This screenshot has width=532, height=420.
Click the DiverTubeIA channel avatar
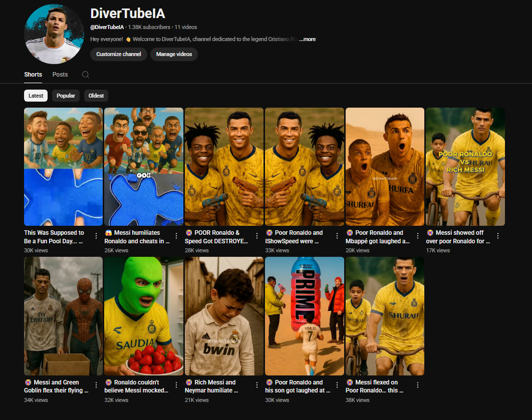pyautogui.click(x=54, y=34)
